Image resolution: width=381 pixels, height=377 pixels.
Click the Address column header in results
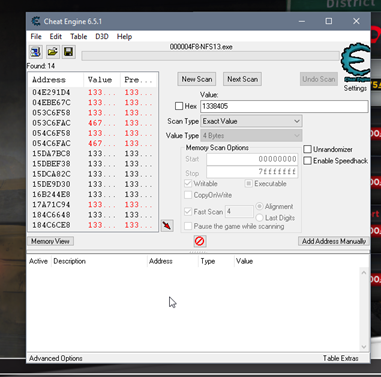tap(56, 80)
